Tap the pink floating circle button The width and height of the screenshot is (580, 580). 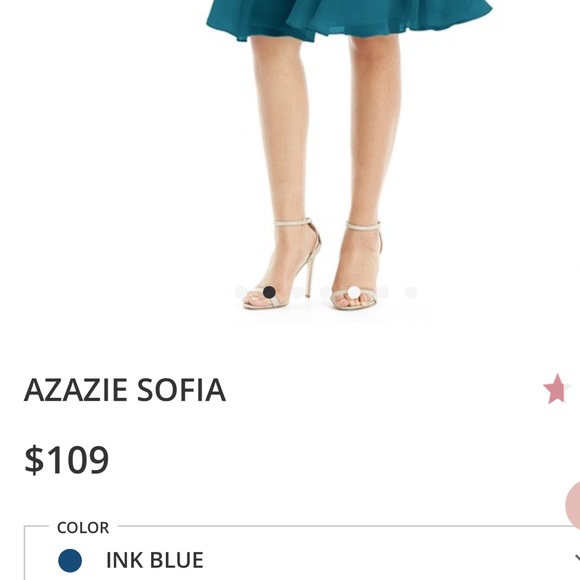573,505
